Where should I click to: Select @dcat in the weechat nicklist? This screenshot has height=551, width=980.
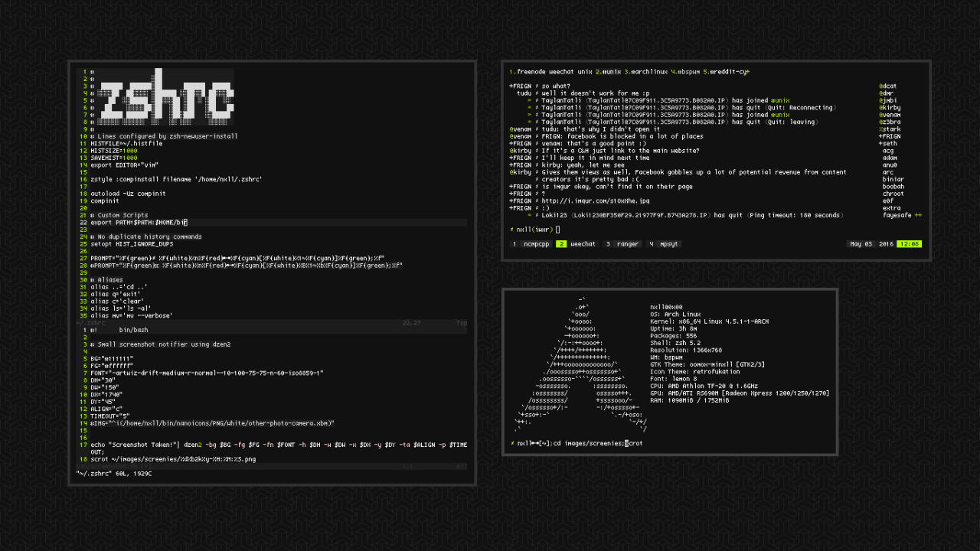point(887,86)
